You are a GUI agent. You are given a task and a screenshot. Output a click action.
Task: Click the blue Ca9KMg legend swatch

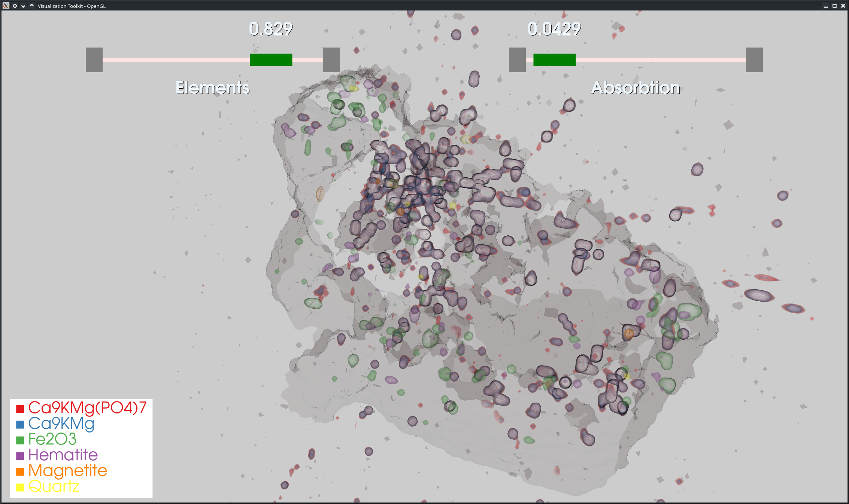tap(20, 424)
